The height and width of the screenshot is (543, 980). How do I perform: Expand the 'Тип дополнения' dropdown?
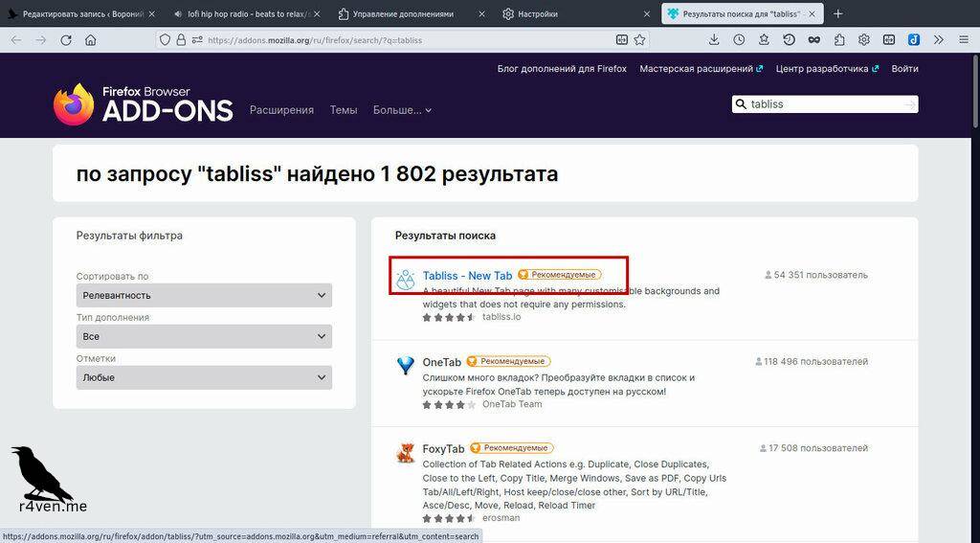[204, 337]
